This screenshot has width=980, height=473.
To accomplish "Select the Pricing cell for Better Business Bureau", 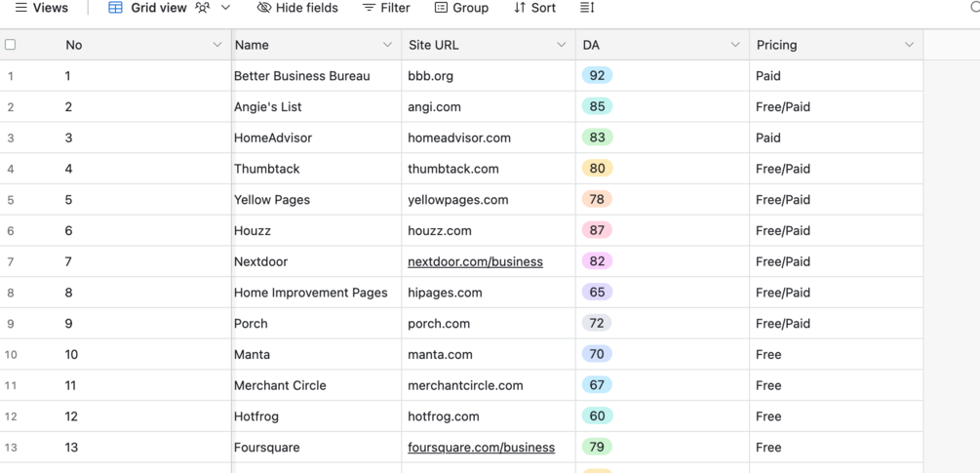I will (x=837, y=76).
